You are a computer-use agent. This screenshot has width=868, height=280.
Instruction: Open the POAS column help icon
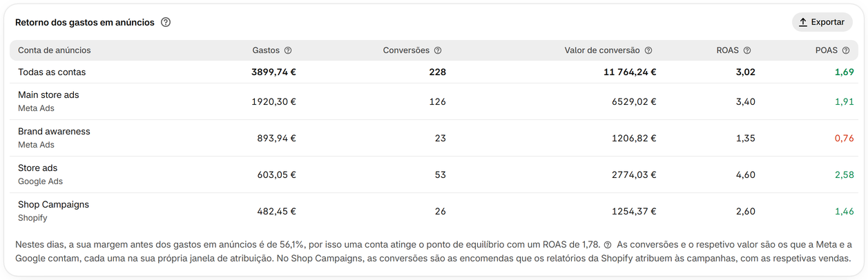click(x=846, y=50)
